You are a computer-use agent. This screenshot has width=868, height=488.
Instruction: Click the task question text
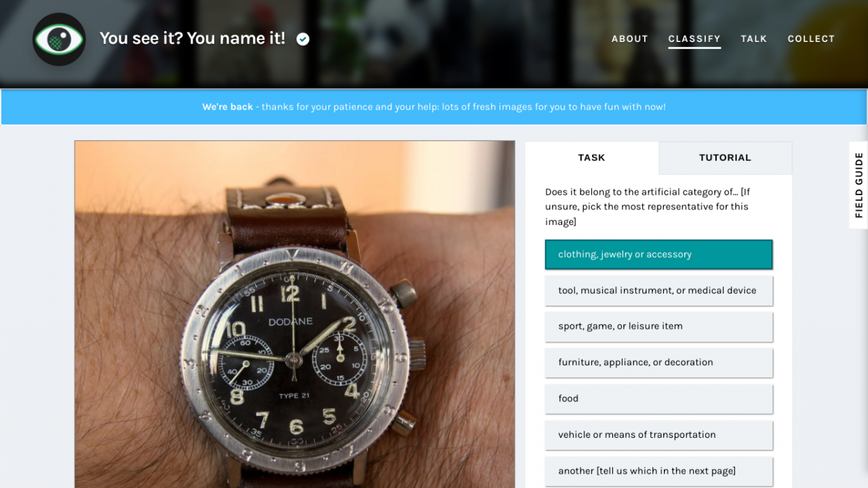pos(647,207)
